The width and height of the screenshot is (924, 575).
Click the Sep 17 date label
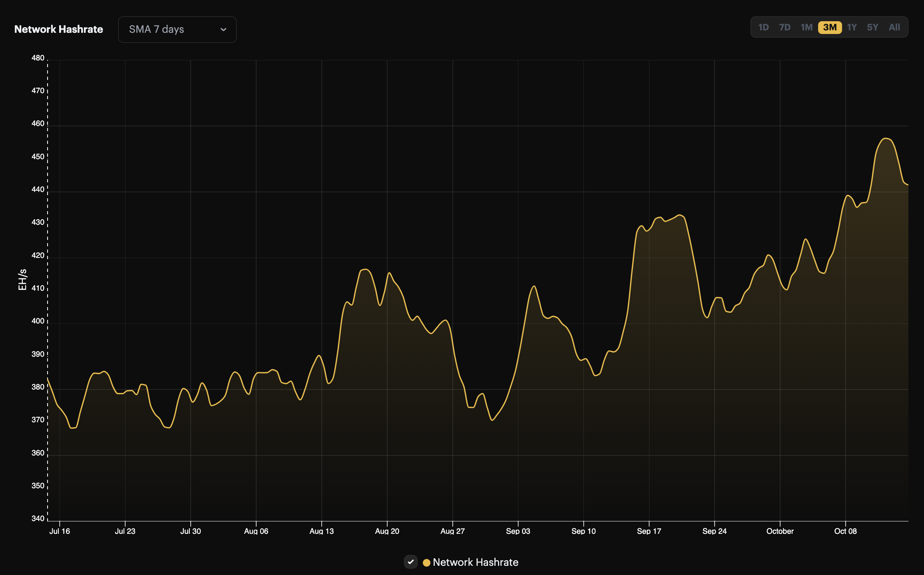(x=649, y=531)
